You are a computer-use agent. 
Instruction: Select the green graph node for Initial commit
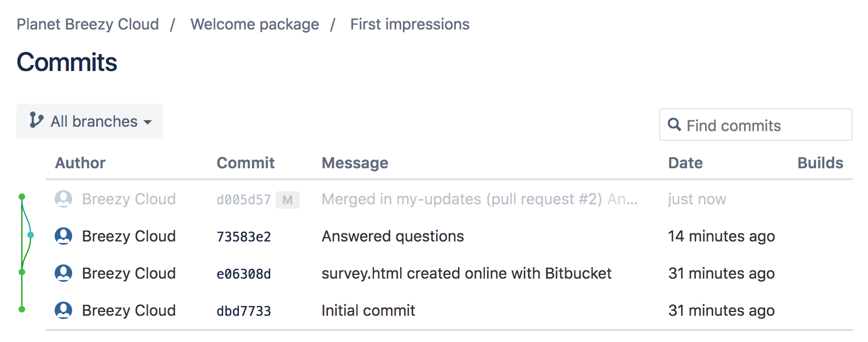(x=21, y=309)
